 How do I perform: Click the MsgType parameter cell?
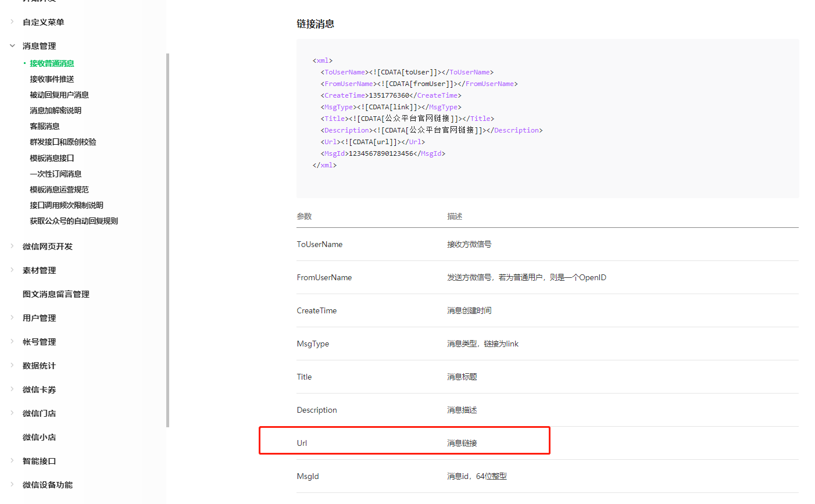(313, 344)
